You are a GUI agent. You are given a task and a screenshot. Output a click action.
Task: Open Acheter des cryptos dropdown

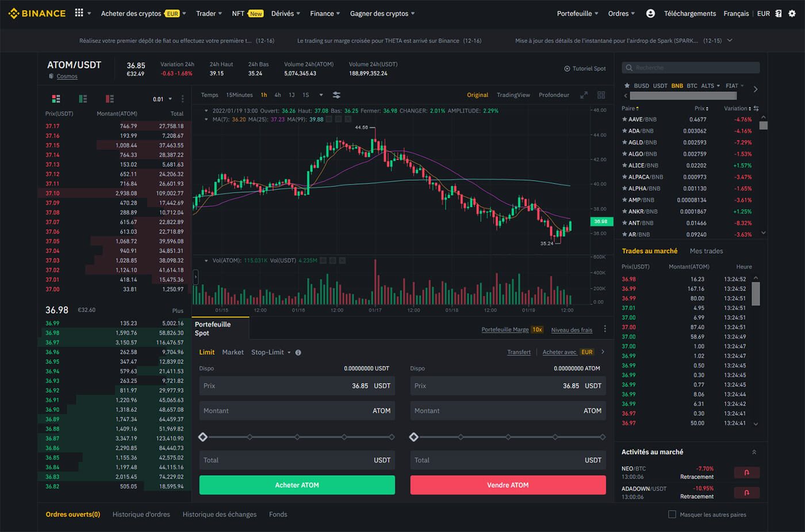click(144, 13)
